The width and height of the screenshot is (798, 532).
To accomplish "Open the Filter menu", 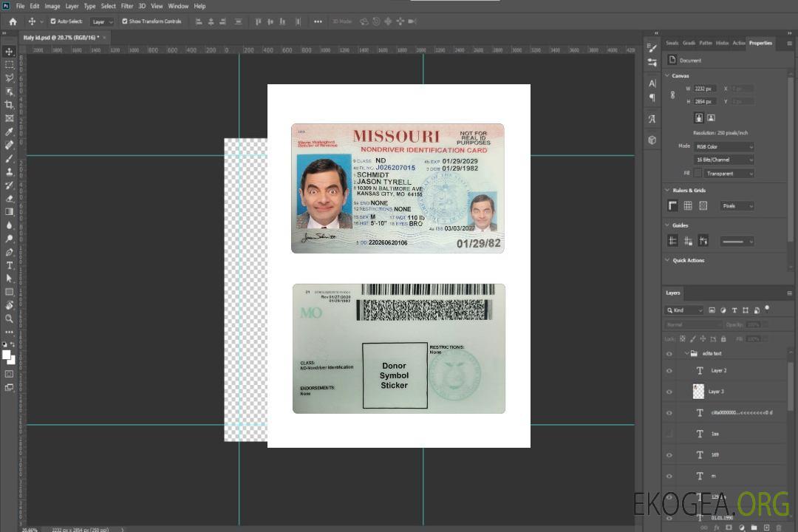I will pos(127,6).
